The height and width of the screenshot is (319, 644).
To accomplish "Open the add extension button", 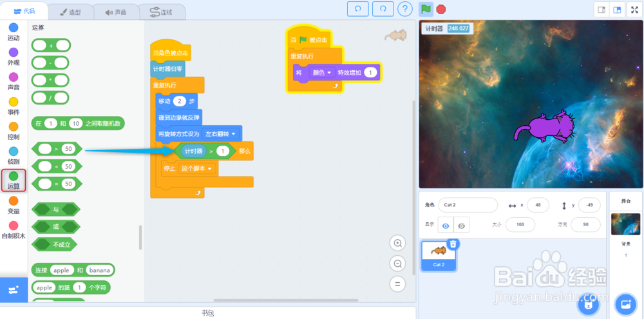I will coord(14,290).
